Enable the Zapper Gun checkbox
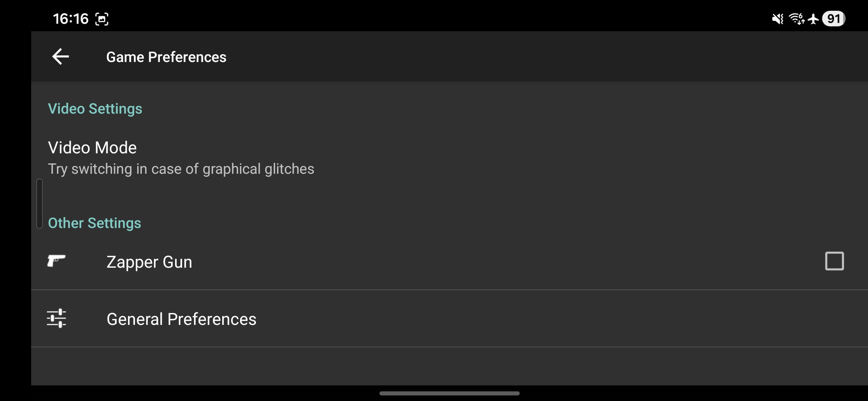Screen dimensions: 868x401 (834, 261)
